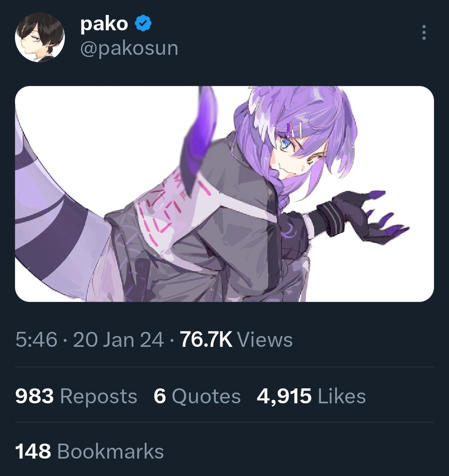This screenshot has width=449, height=476.
Task: Click the blue verified checkmark badge
Action: pos(143,23)
